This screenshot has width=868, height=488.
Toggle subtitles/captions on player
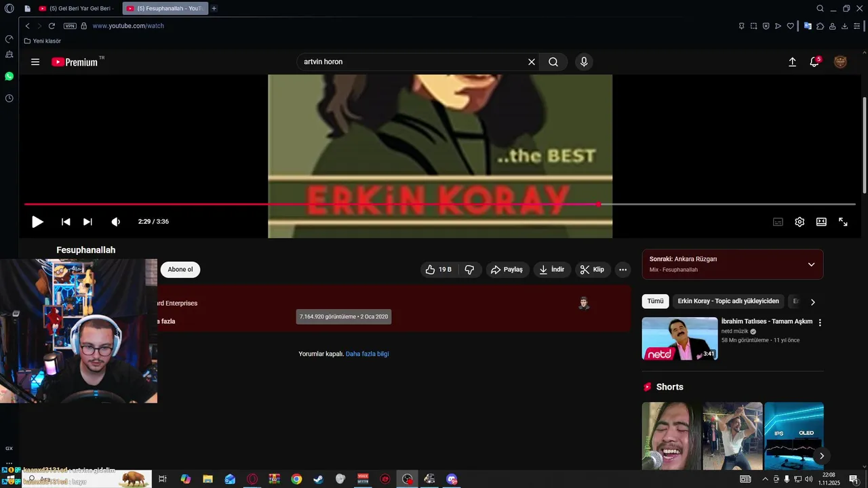click(x=778, y=222)
